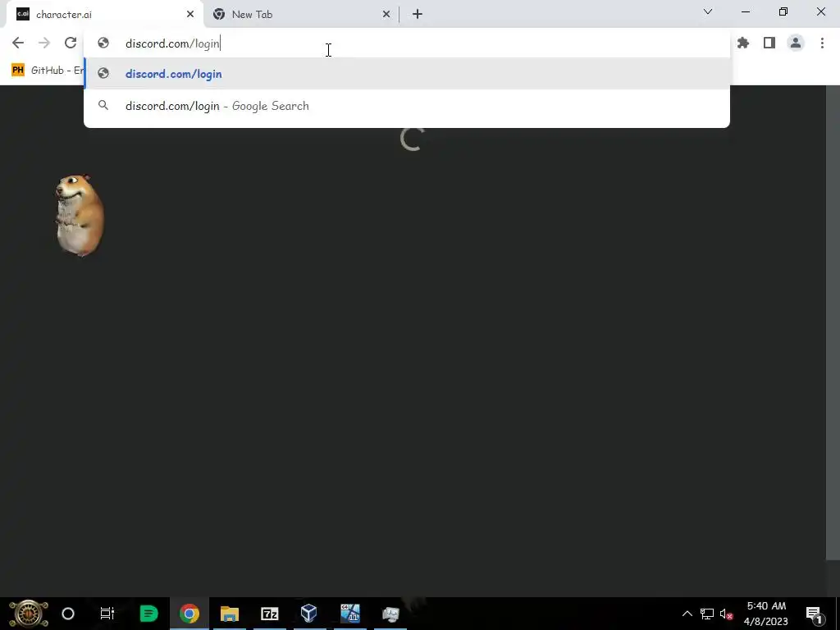Open the Chrome profile avatar
The height and width of the screenshot is (630, 840).
pos(796,43)
